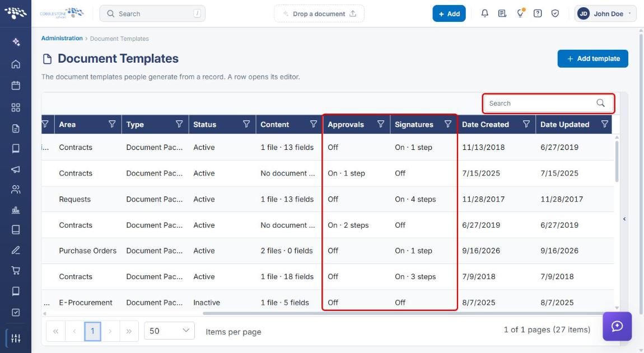Sort by the Date Created column header

486,124
